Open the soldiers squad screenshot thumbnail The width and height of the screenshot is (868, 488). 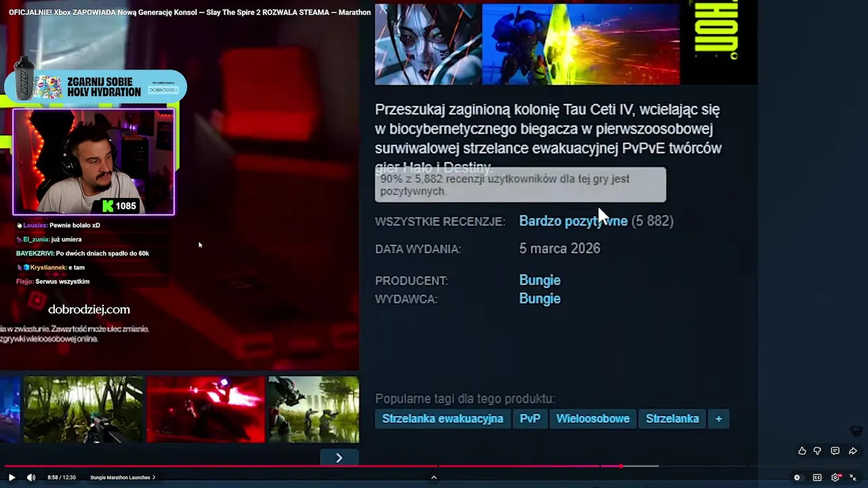pos(313,409)
